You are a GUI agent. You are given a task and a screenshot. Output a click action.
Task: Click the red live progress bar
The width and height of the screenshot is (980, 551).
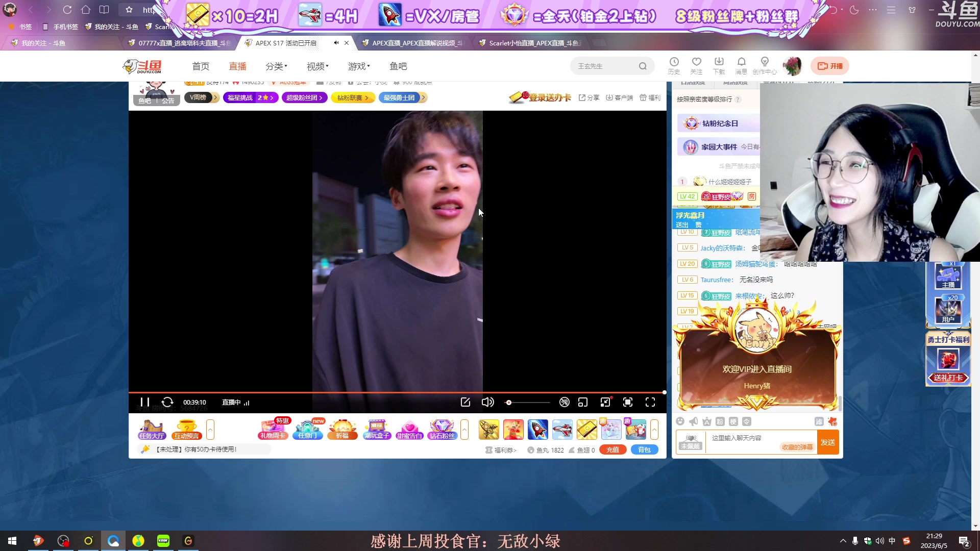(x=397, y=392)
